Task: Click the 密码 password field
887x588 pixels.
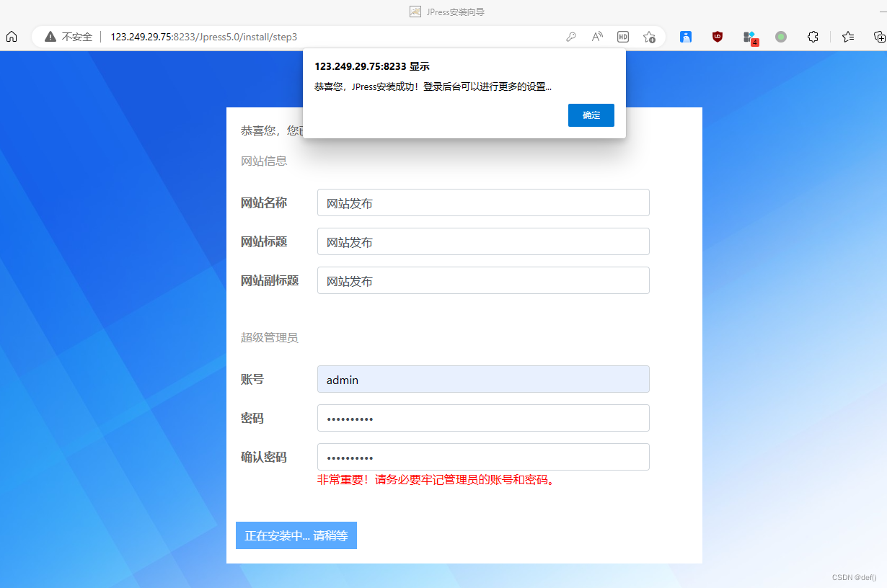Action: 483,418
